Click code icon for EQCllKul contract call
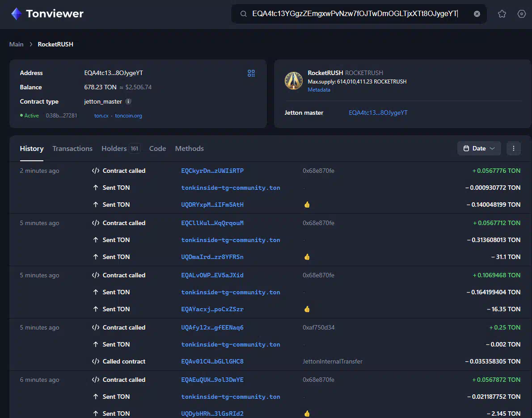The width and height of the screenshot is (532, 418). [x=96, y=223]
